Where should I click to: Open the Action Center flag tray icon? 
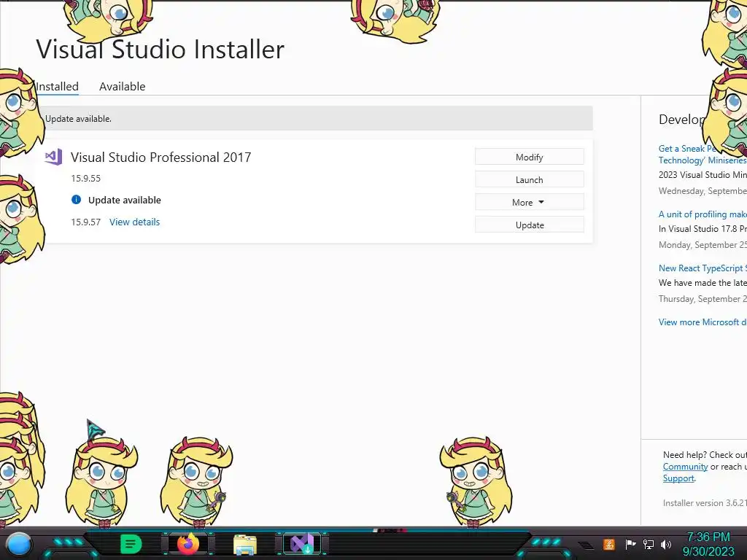pos(631,544)
